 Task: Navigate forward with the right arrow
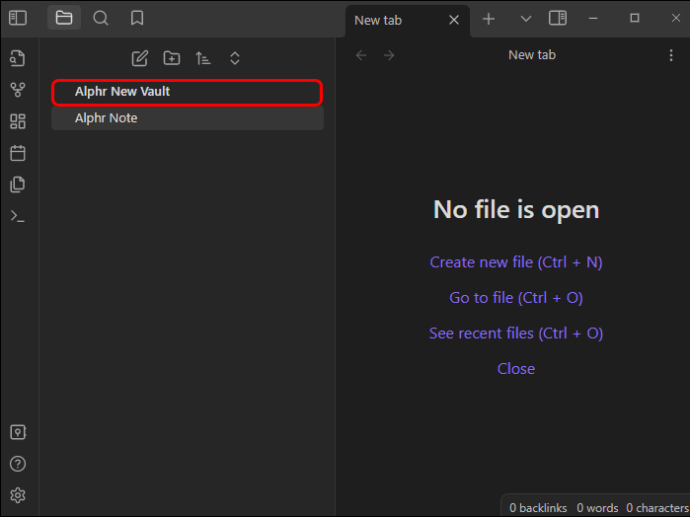pyautogui.click(x=389, y=55)
